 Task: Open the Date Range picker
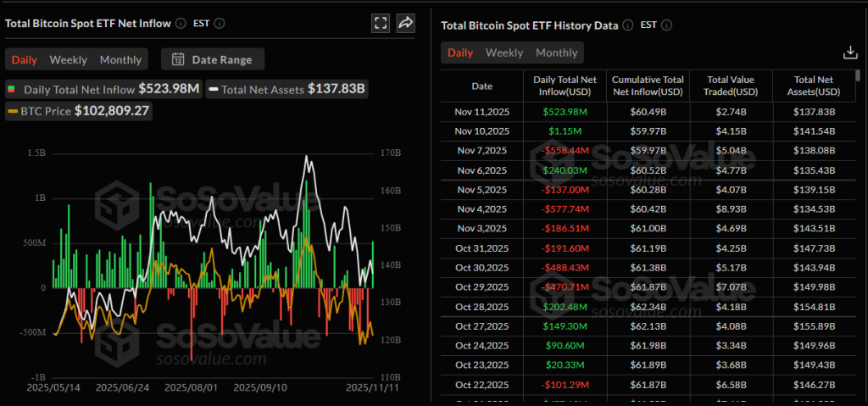pyautogui.click(x=213, y=59)
